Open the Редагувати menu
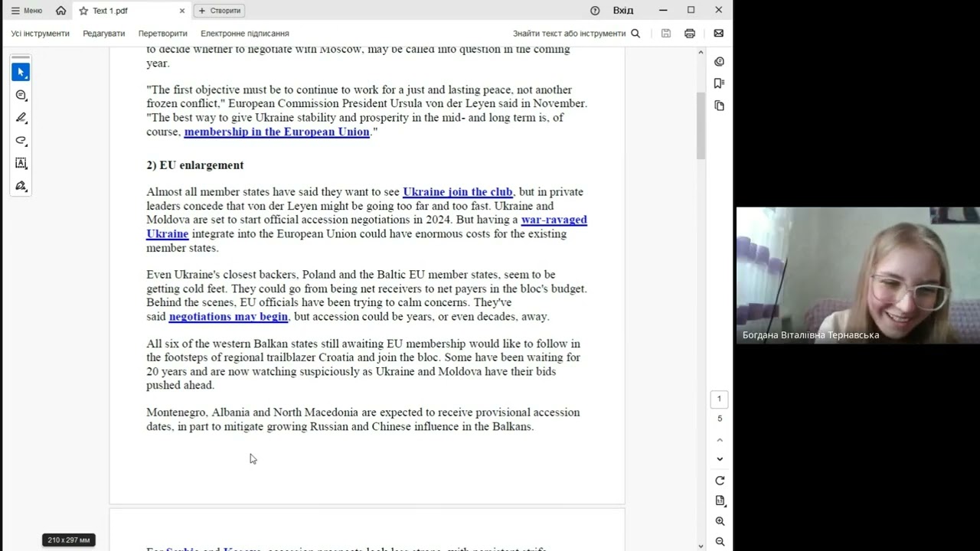Image resolution: width=980 pixels, height=551 pixels. tap(104, 34)
